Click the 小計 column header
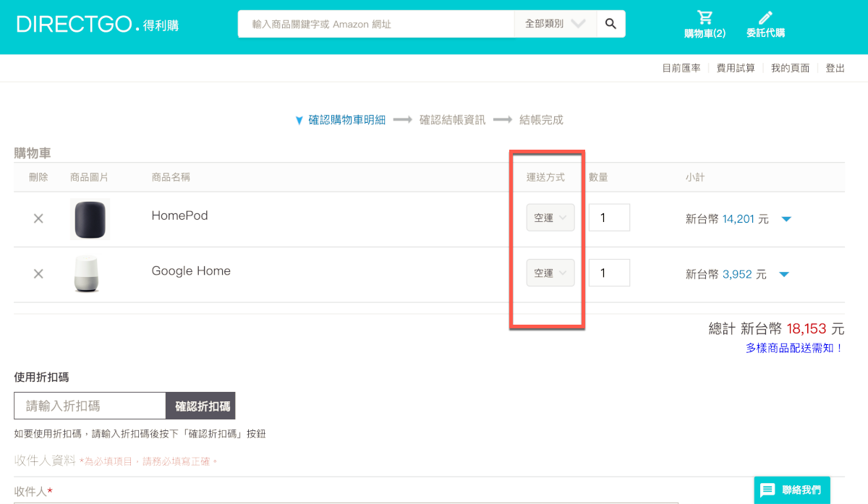This screenshot has width=868, height=504. pos(695,177)
